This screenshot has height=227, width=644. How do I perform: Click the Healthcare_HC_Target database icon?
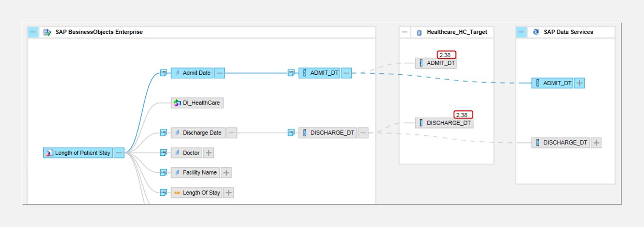419,33
